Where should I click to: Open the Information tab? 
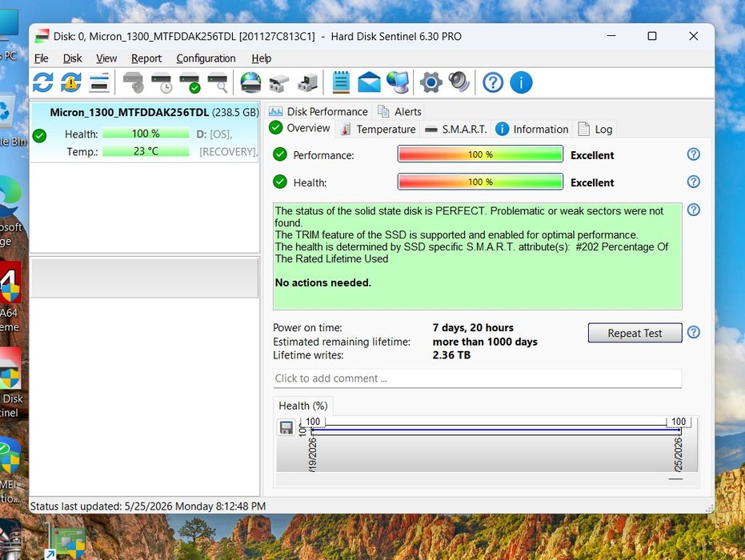click(x=531, y=129)
